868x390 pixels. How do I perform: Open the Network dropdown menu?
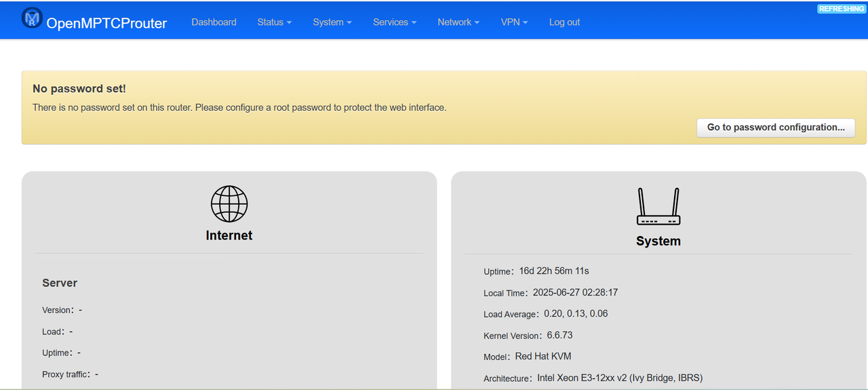(458, 22)
